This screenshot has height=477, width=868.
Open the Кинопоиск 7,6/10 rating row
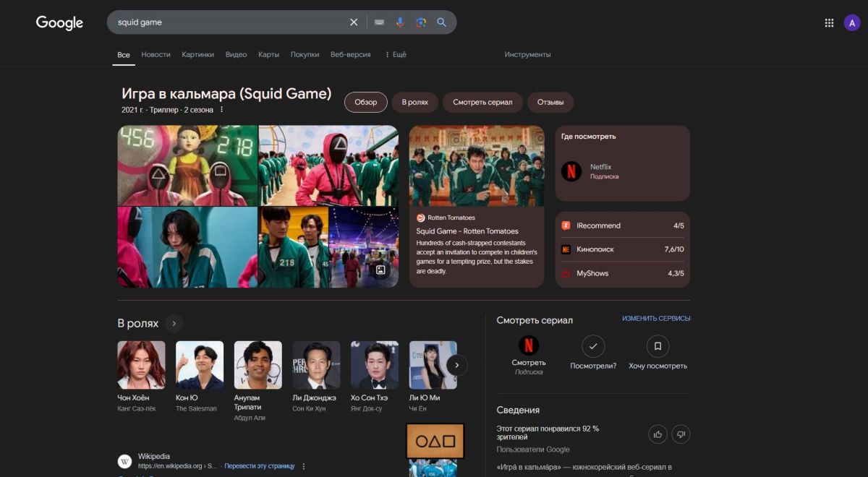click(623, 249)
